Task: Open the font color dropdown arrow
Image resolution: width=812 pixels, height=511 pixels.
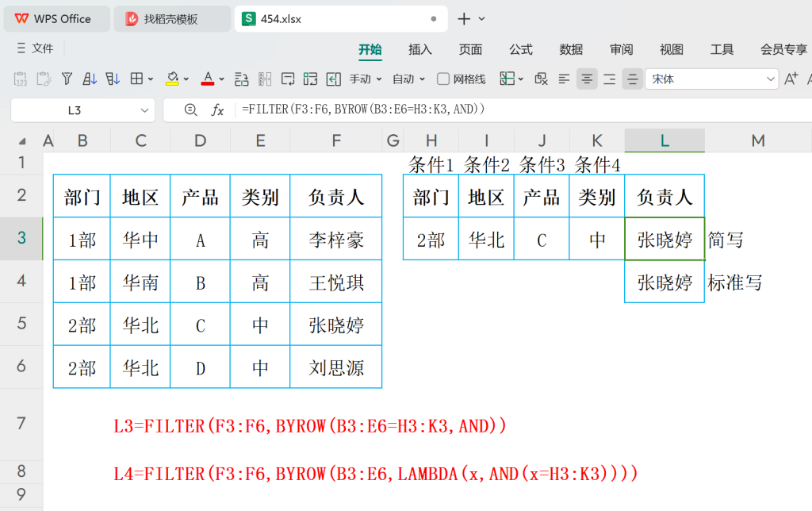Action: (x=222, y=79)
